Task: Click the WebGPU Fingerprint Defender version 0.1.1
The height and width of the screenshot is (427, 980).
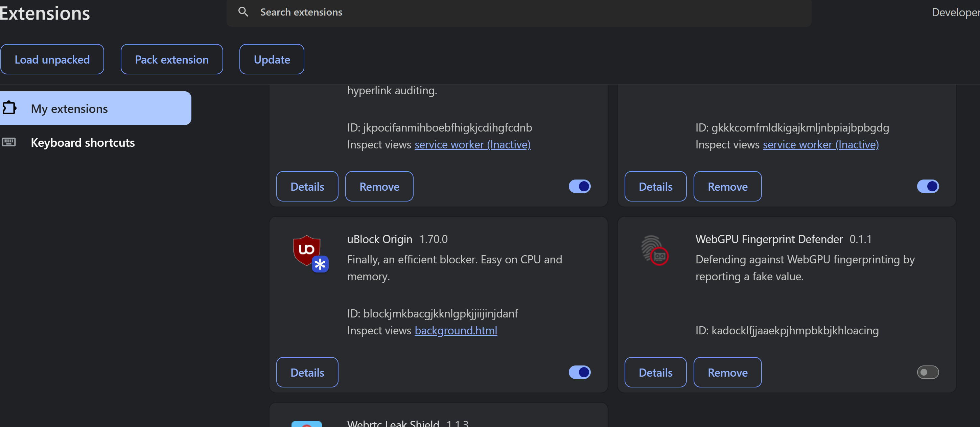Action: 860,239
